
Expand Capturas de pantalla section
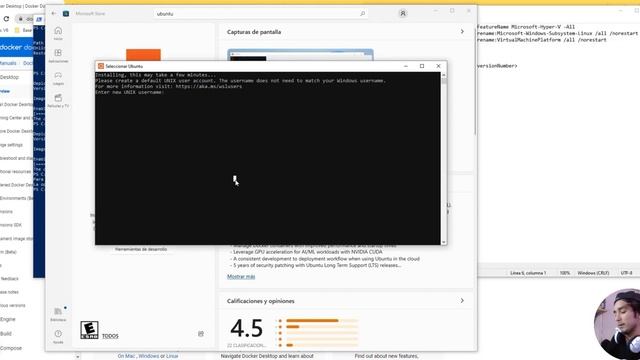(x=462, y=31)
